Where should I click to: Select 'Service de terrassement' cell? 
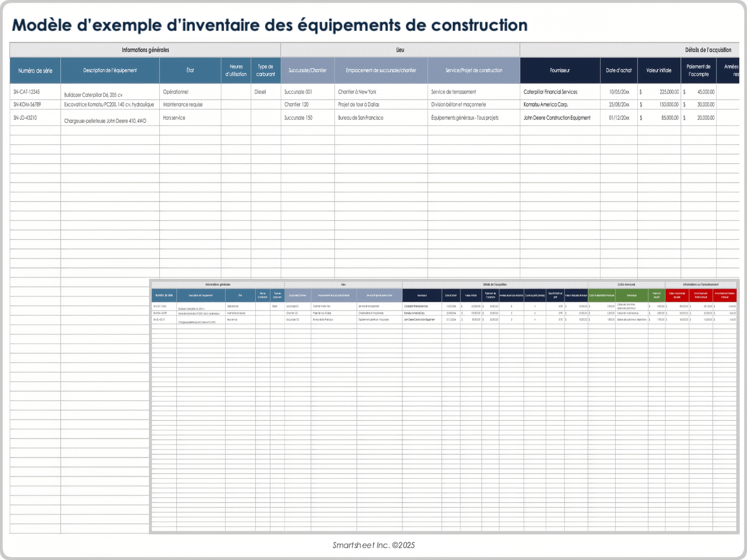474,92
